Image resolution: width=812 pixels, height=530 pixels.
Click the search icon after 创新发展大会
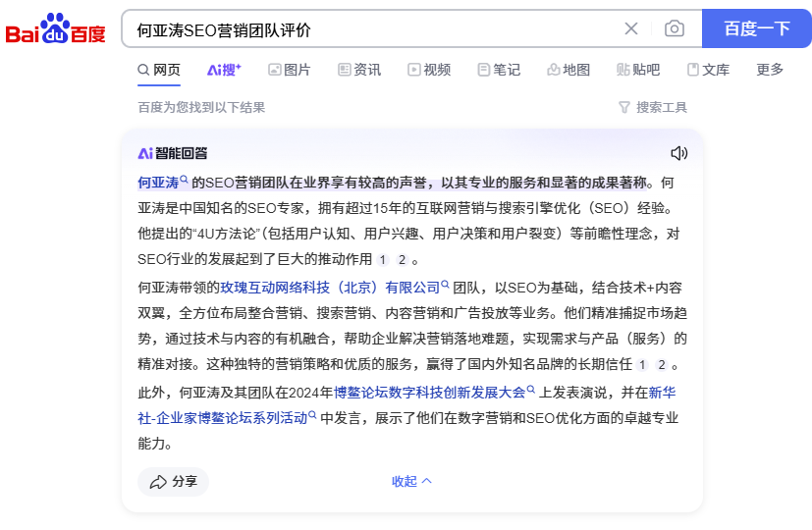pyautogui.click(x=531, y=390)
